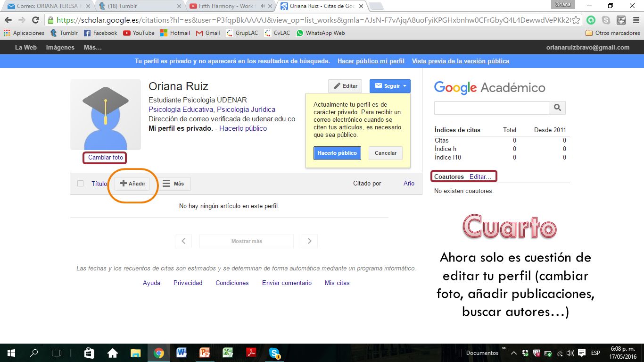This screenshot has height=362, width=644.
Task: Expand the Seguir dropdown button
Action: [x=390, y=86]
